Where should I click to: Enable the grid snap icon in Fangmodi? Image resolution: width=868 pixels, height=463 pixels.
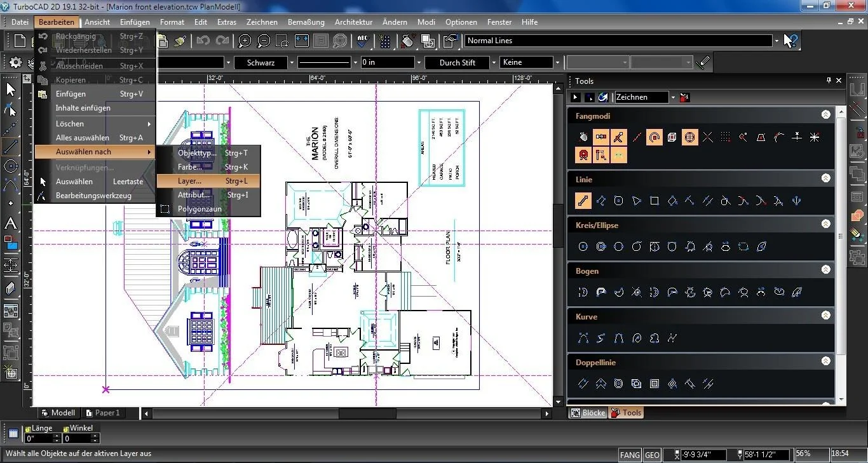pyautogui.click(x=724, y=137)
